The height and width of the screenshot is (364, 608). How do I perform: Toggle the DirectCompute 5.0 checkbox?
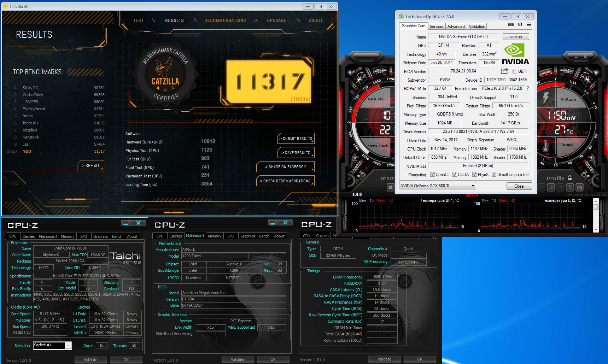[x=494, y=175]
